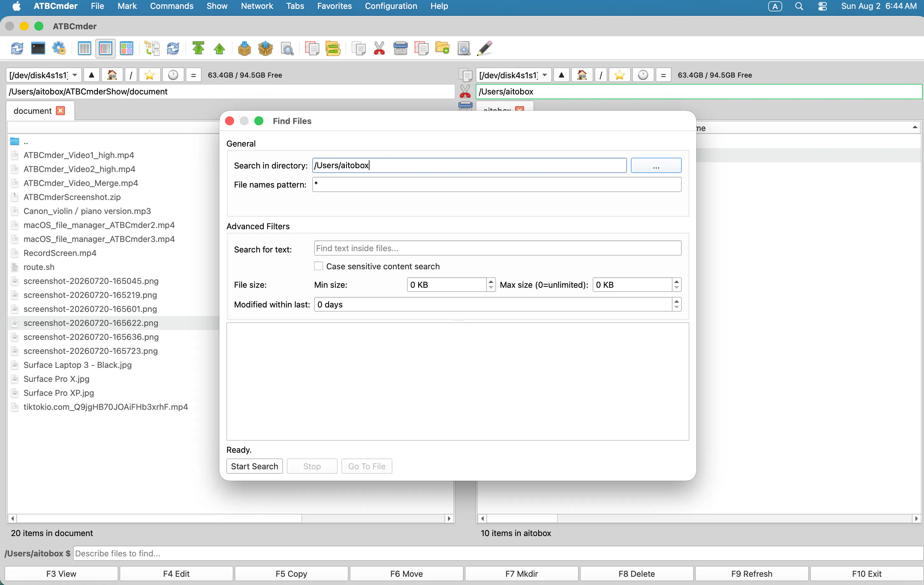
Task: Open the Network menu
Action: point(257,6)
